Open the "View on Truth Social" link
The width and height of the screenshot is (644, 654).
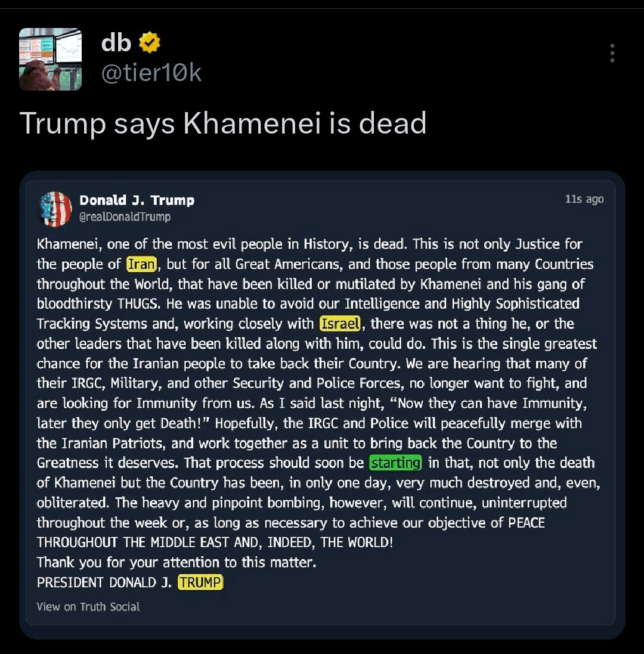pos(88,607)
